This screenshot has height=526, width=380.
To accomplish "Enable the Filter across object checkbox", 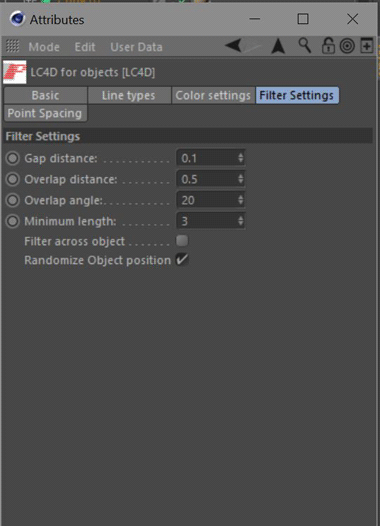I will 182,241.
